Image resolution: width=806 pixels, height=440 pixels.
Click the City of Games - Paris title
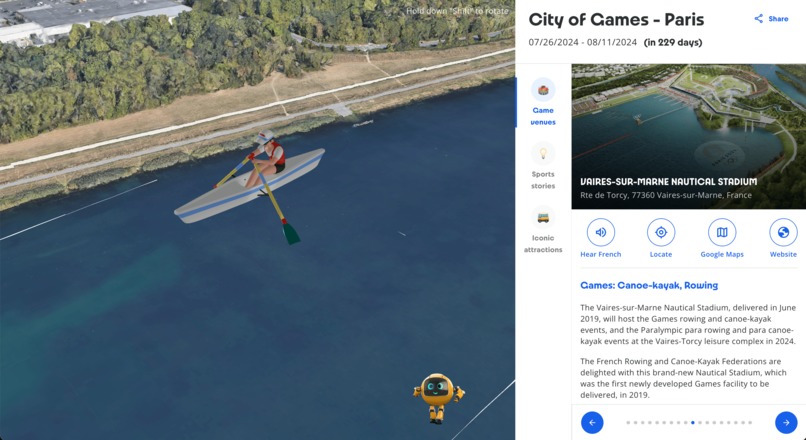tap(616, 20)
